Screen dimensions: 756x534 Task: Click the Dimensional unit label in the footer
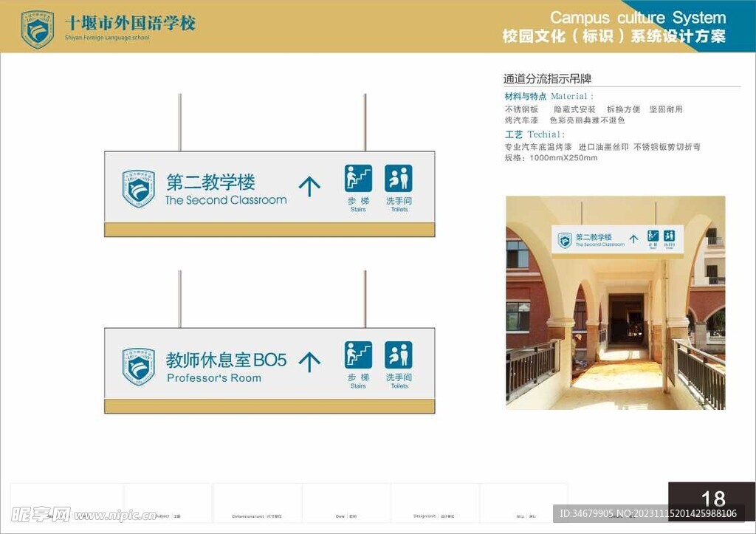[248, 517]
